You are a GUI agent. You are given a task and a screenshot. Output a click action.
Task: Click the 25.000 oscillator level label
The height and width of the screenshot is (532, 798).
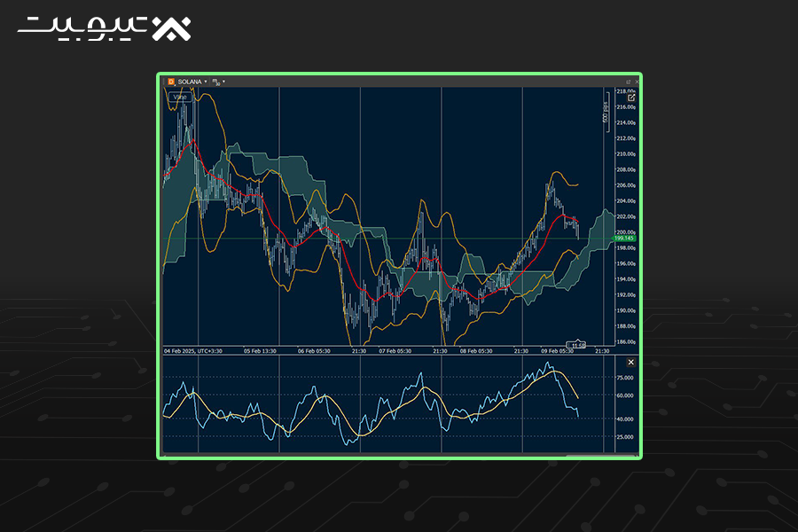click(x=625, y=437)
